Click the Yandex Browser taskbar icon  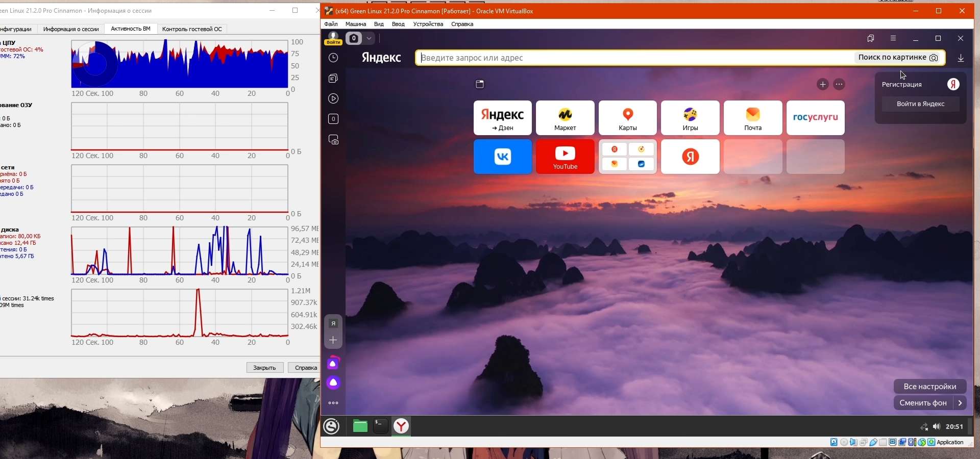[402, 426]
